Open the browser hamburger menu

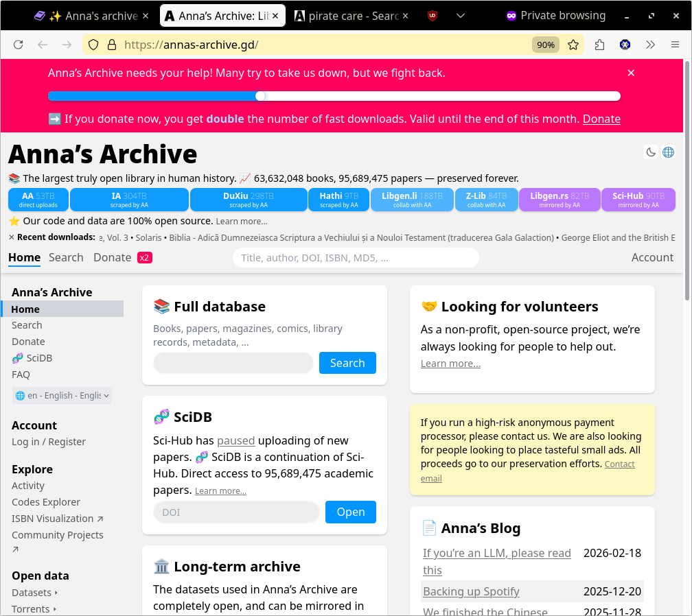click(675, 45)
